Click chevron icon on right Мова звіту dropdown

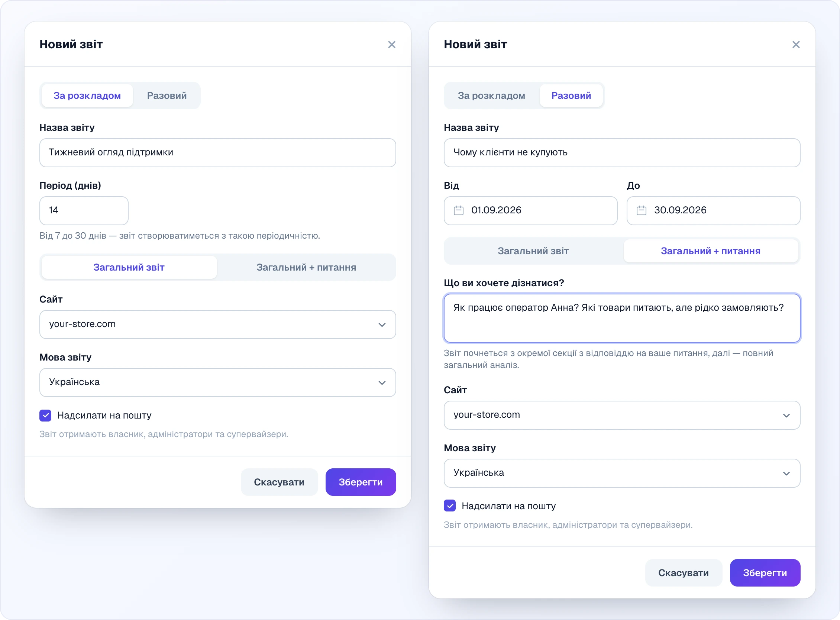pyautogui.click(x=786, y=474)
